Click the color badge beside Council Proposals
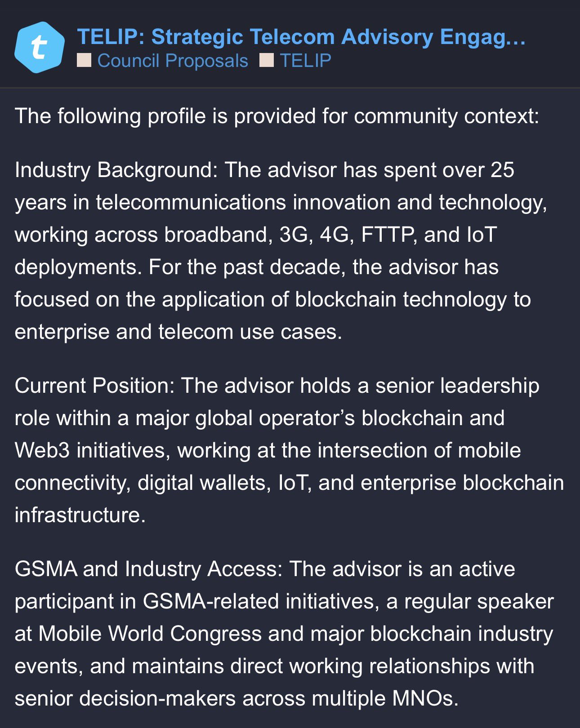Screen dimensions: 580x728 84,60
